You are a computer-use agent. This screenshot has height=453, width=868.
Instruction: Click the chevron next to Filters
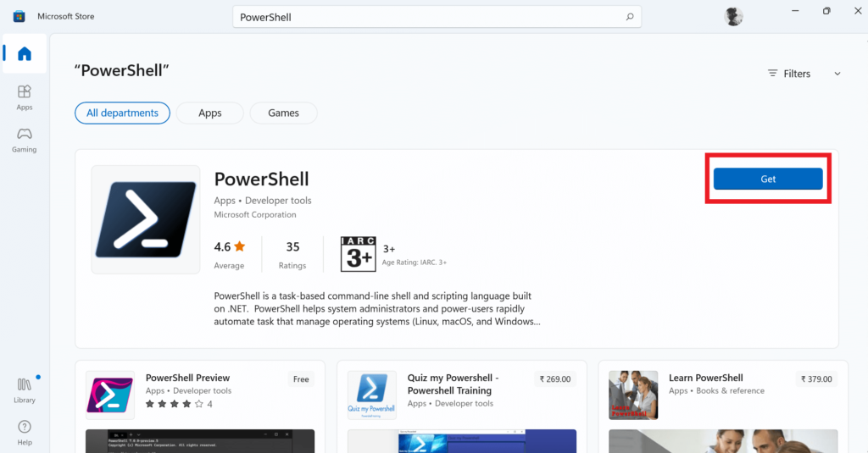coord(837,74)
